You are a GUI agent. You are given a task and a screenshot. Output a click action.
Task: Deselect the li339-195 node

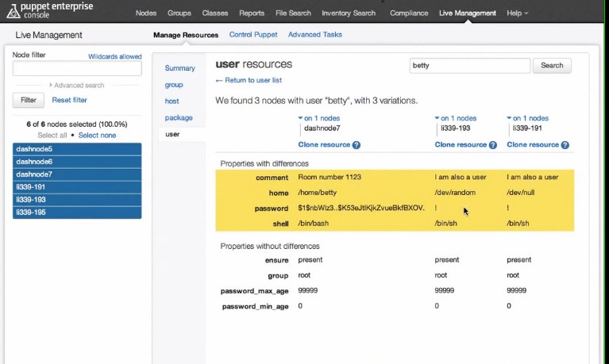(77, 213)
